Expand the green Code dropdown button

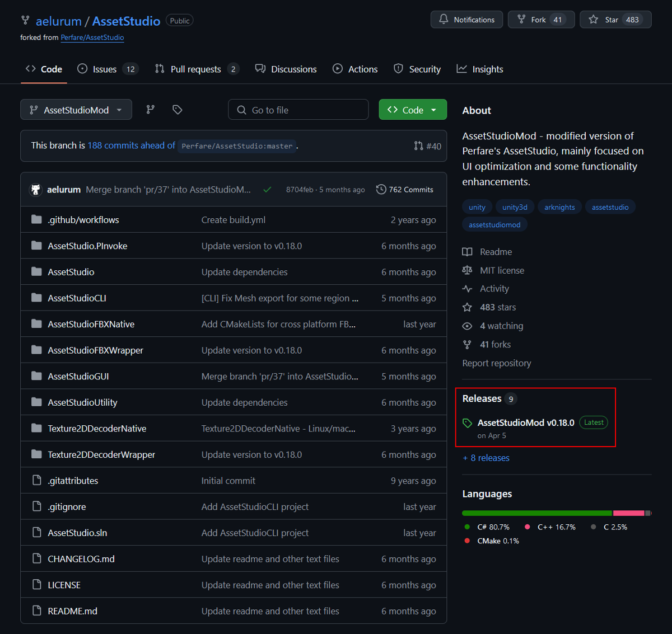[x=413, y=110]
